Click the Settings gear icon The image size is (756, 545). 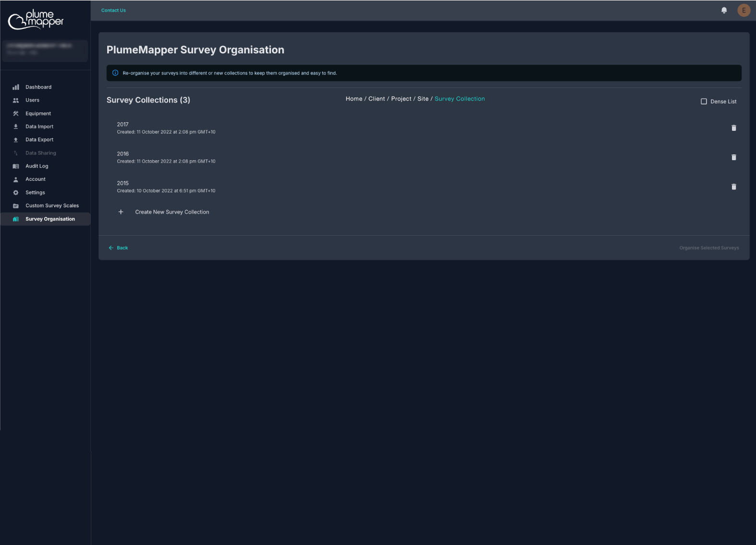pyautogui.click(x=16, y=192)
